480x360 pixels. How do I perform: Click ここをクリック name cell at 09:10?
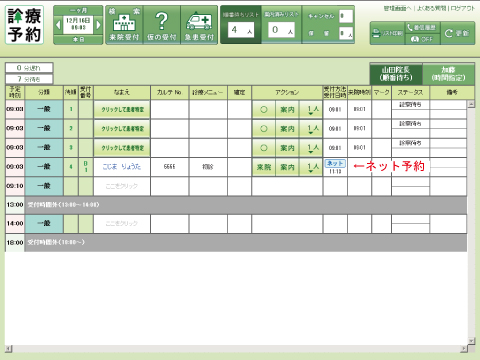(122, 186)
